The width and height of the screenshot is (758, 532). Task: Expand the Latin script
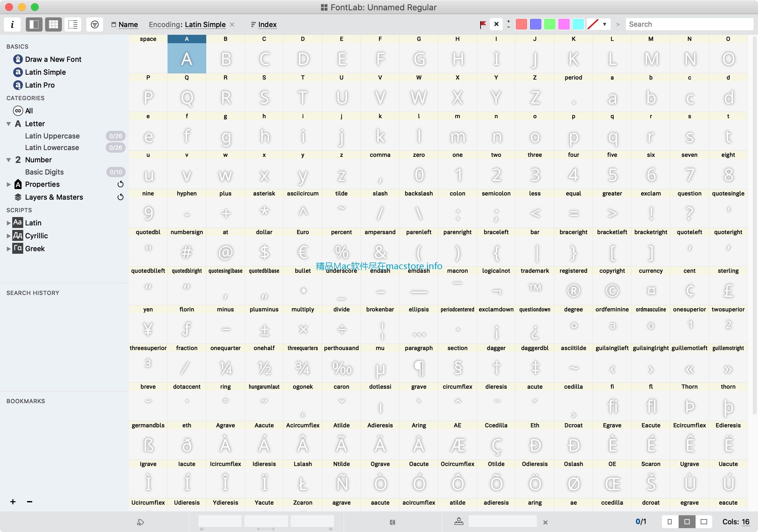pos(9,223)
